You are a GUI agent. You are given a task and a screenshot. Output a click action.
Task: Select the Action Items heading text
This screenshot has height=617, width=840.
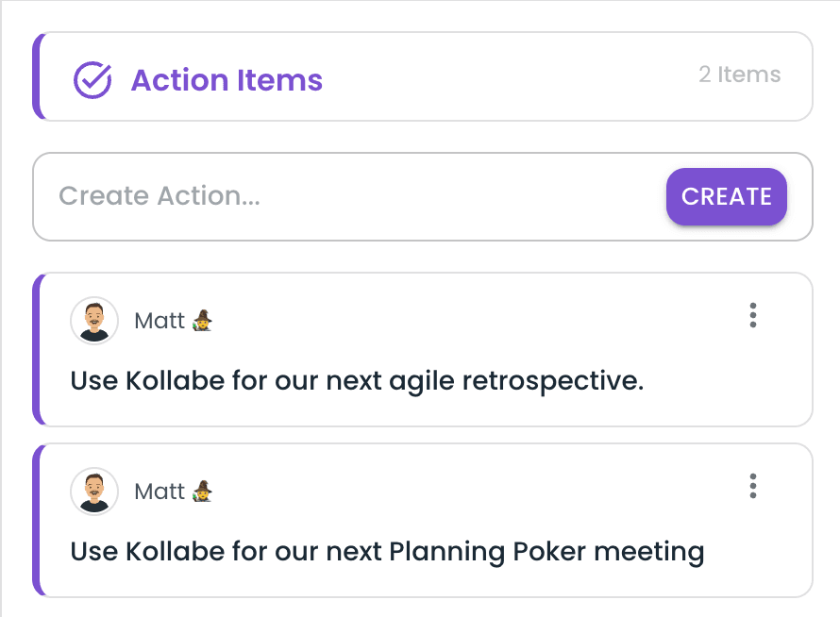point(227,80)
